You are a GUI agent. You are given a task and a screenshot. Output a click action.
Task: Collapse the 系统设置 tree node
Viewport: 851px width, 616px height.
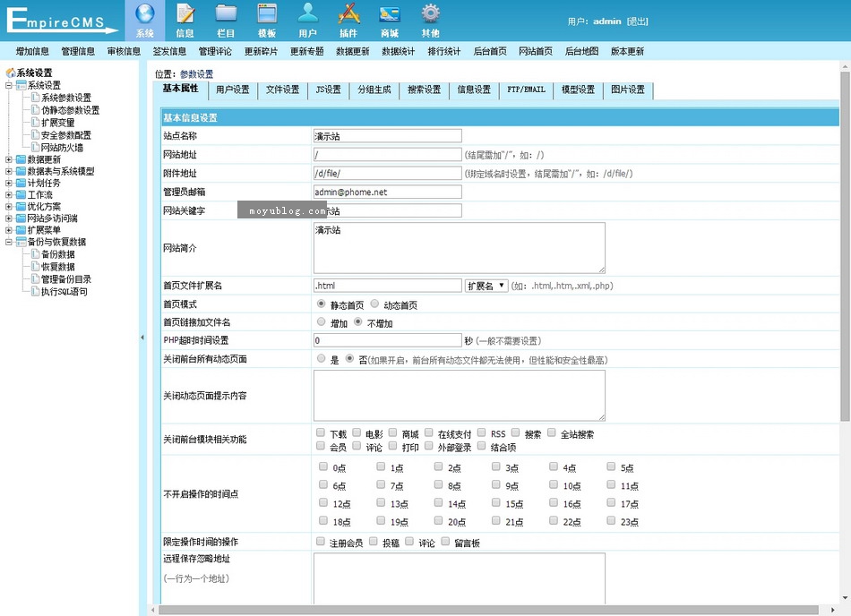click(x=9, y=85)
